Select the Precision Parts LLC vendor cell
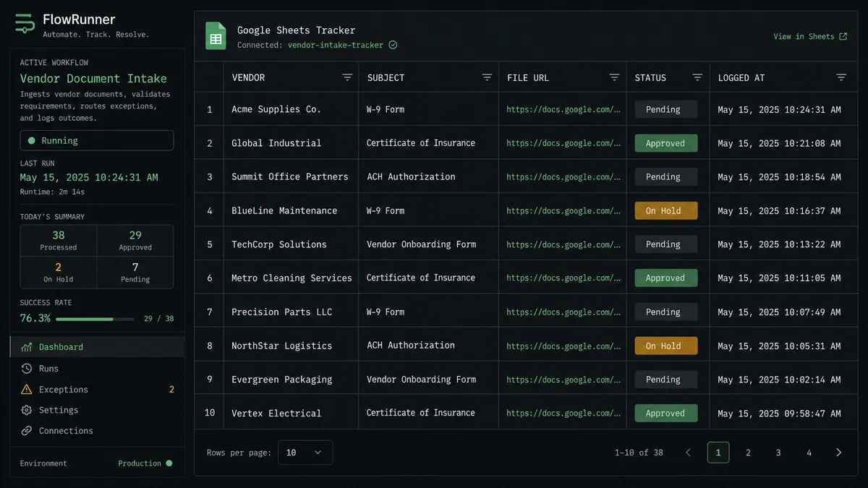 [291, 312]
